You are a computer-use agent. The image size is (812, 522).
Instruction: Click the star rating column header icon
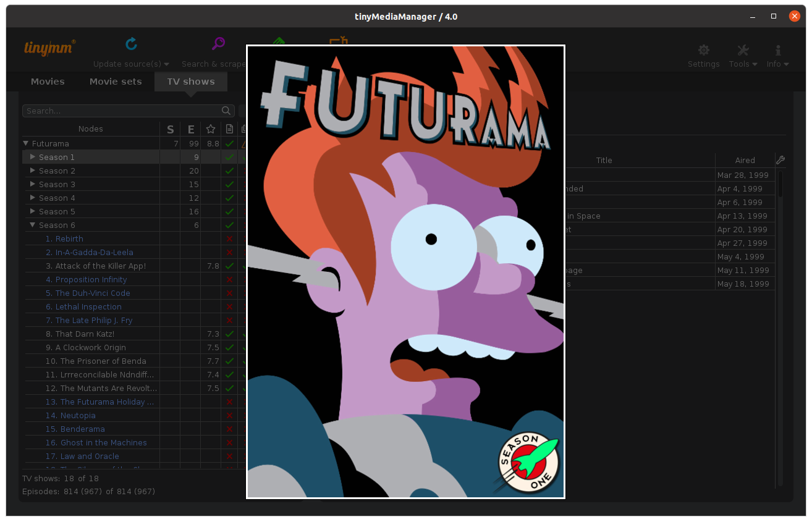(x=211, y=129)
